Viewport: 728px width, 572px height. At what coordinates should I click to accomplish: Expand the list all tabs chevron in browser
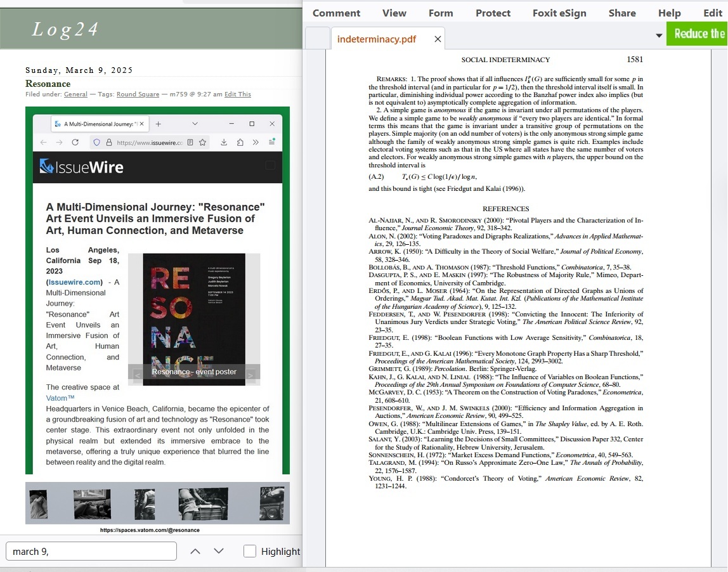[x=195, y=124]
